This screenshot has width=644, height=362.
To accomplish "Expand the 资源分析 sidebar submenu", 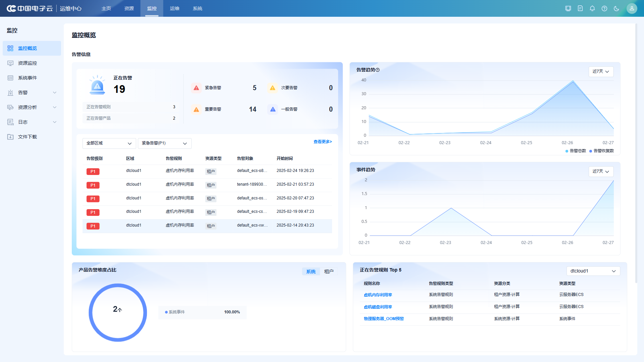I will 55,107.
